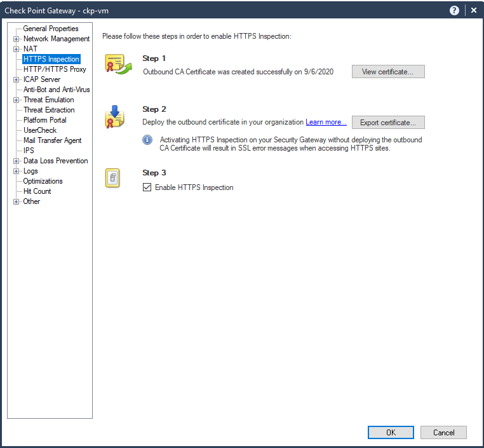Click the help question mark icon

tap(454, 10)
